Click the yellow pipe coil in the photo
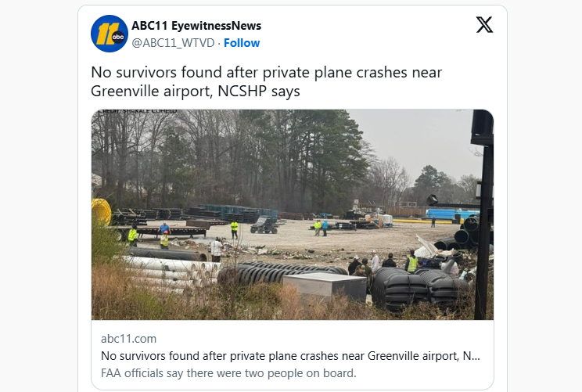Image resolution: width=582 pixels, height=392 pixels. pos(102,210)
